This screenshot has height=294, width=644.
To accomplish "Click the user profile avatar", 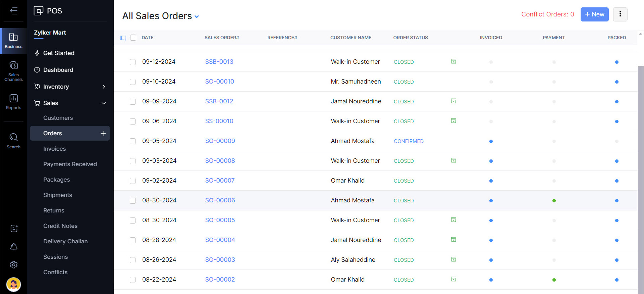I will (x=14, y=285).
